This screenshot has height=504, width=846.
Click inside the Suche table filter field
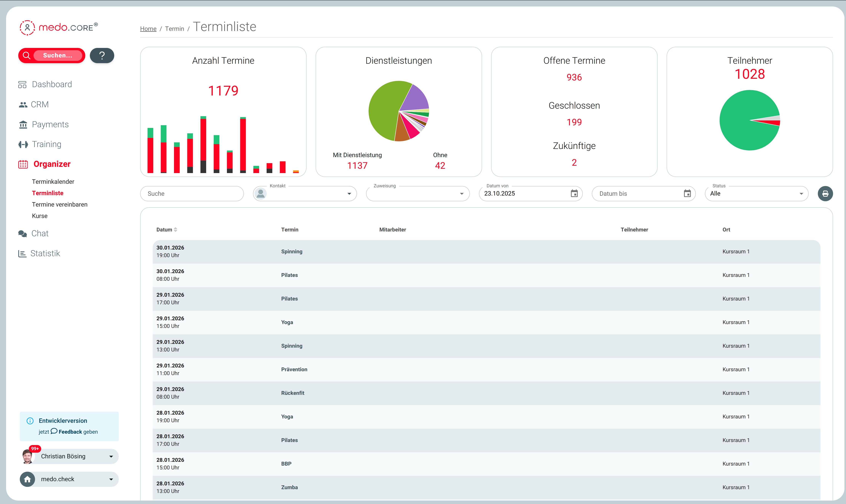click(192, 194)
